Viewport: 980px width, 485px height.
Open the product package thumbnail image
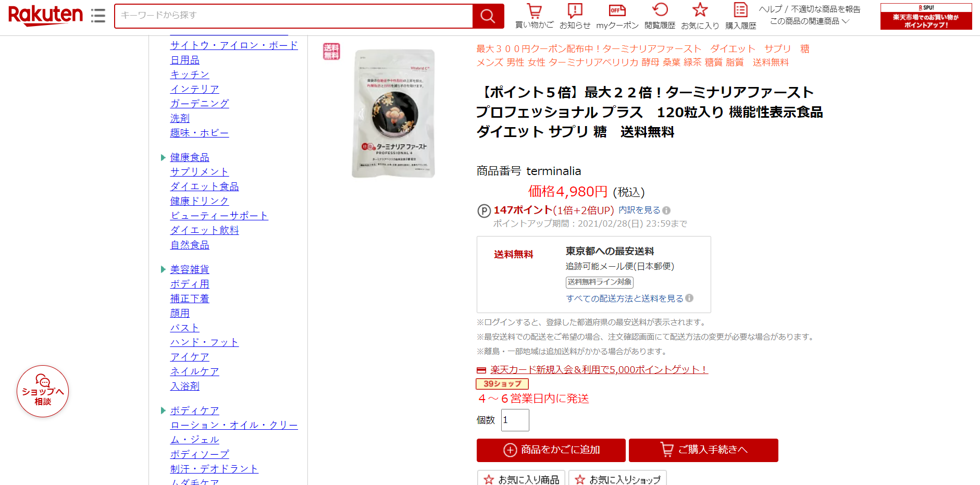393,114
